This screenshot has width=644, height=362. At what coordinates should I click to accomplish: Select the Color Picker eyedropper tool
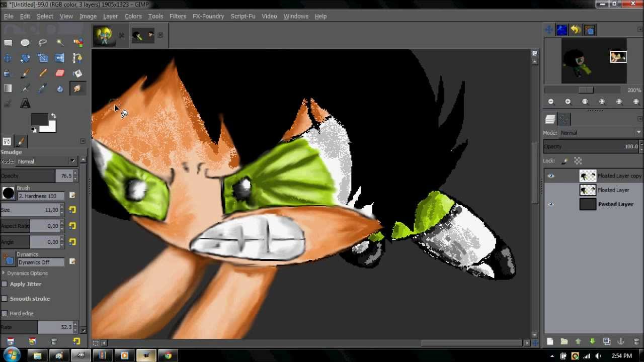[x=43, y=88]
